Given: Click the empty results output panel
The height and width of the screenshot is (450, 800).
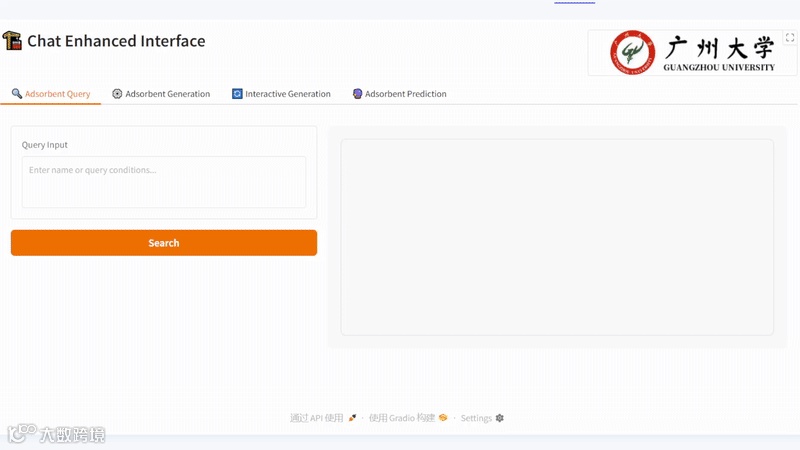Looking at the screenshot, I should [x=557, y=237].
